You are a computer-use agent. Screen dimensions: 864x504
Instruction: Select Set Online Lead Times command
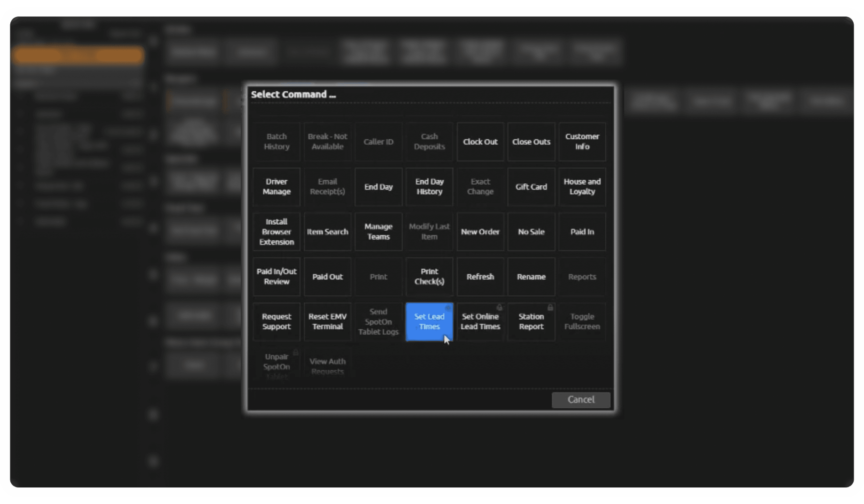point(480,322)
